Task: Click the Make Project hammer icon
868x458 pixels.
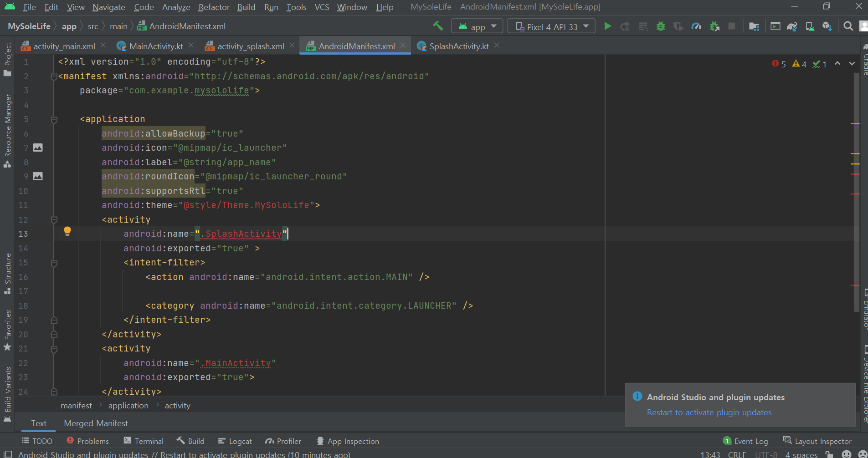Action: pos(438,26)
